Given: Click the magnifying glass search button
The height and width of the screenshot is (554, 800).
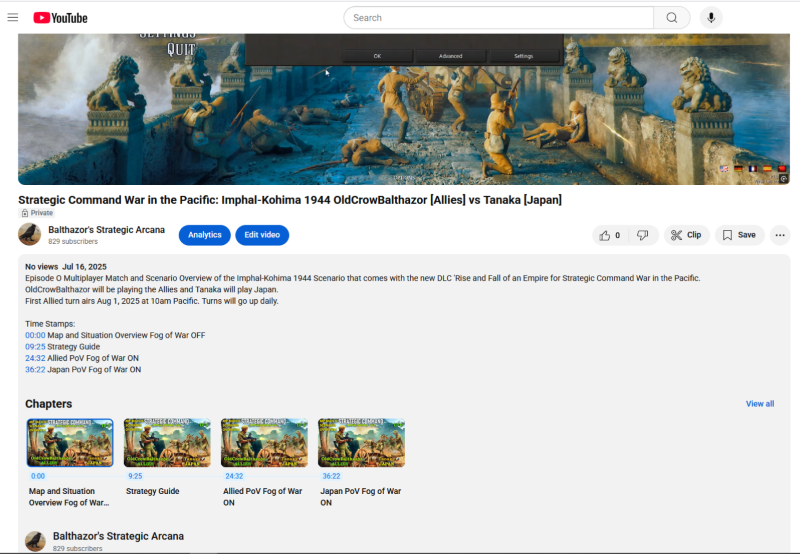Looking at the screenshot, I should (x=672, y=18).
